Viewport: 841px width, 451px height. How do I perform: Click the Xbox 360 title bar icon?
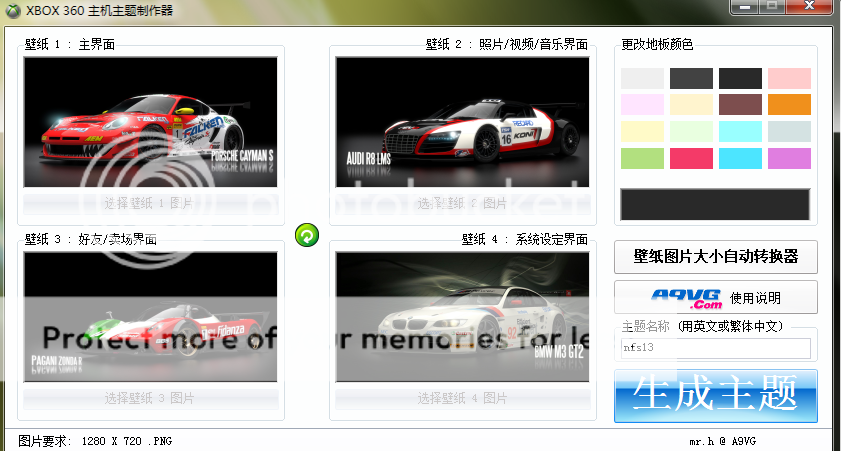[12, 8]
